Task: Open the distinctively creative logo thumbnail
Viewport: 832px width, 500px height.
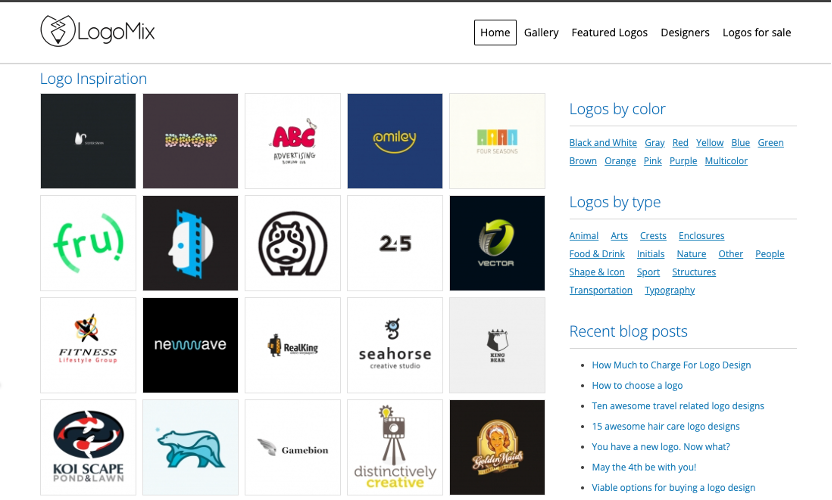Action: coord(395,447)
